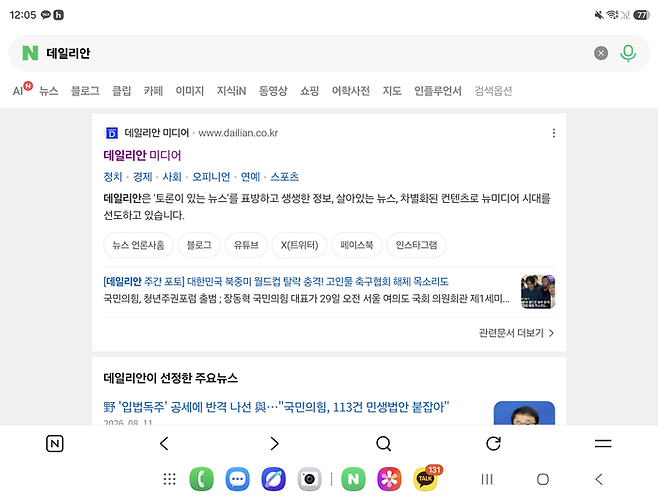
Task: Expand 관련문서 더보기
Action: point(517,333)
